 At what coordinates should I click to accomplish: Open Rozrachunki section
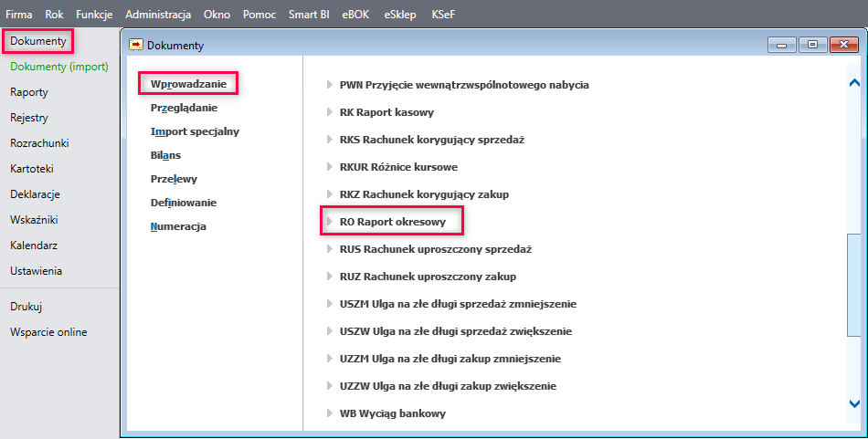click(39, 142)
